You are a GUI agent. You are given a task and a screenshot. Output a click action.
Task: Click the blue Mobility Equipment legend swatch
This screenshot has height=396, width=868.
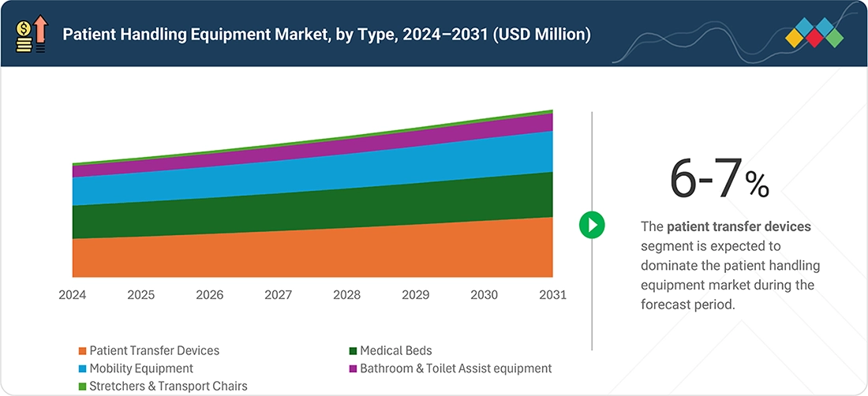(x=83, y=368)
